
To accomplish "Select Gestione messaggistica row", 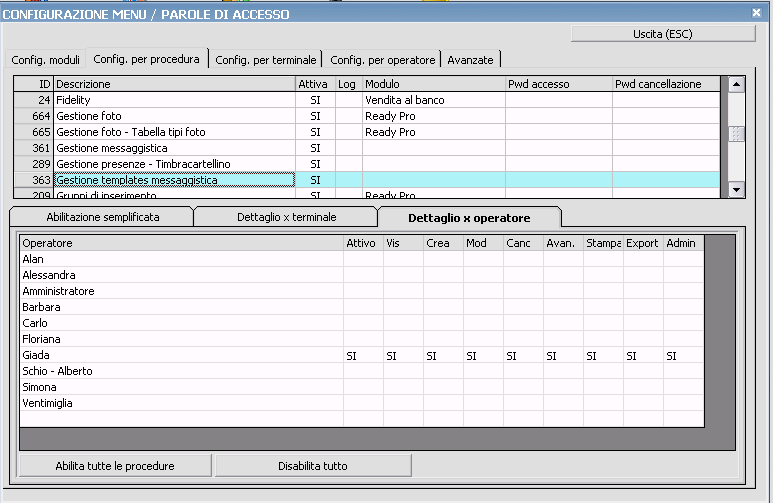I will click(x=366, y=148).
